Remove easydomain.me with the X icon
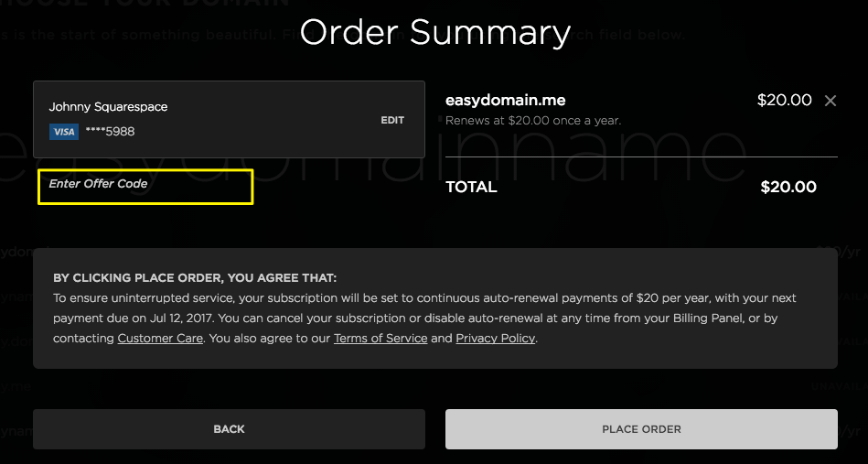The width and height of the screenshot is (868, 464). [x=830, y=101]
